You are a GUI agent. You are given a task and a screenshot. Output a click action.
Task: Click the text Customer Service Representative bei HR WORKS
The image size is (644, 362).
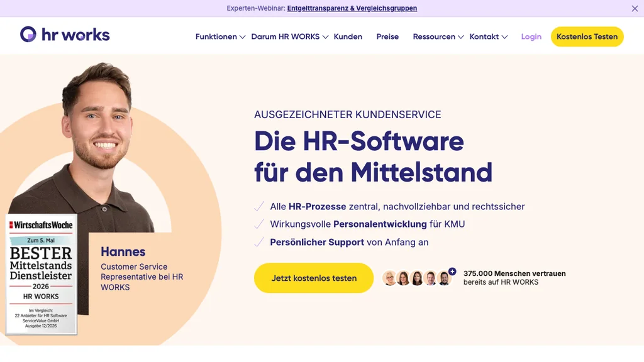point(142,277)
